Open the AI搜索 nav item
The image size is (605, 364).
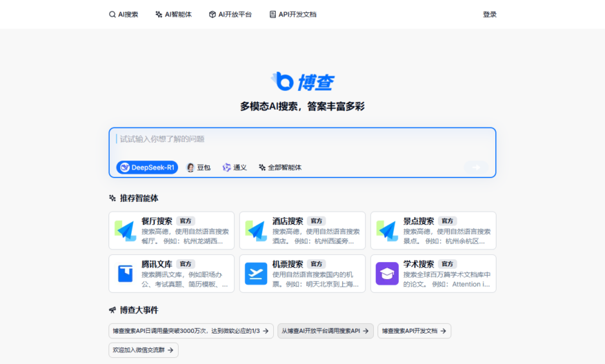[x=123, y=14]
